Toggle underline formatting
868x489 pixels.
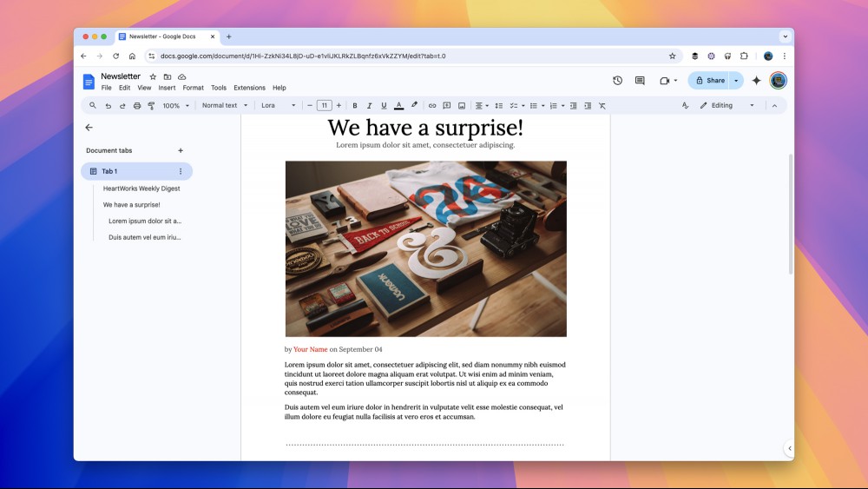point(384,106)
